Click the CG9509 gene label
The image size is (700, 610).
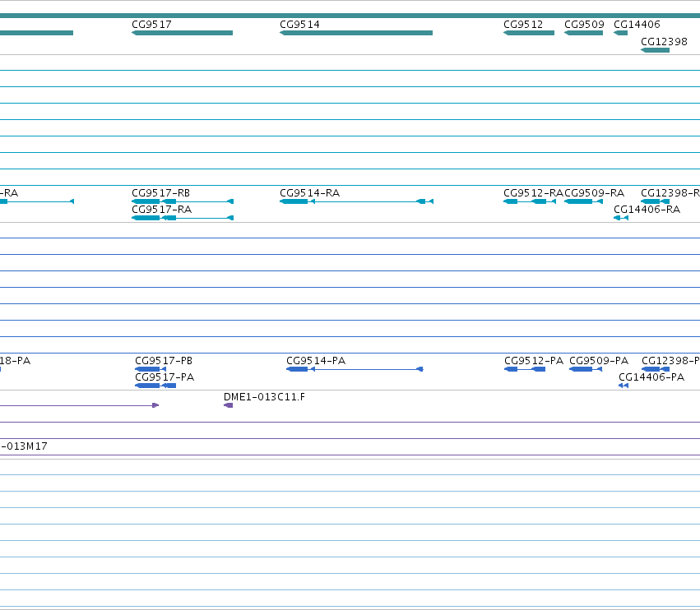[584, 25]
